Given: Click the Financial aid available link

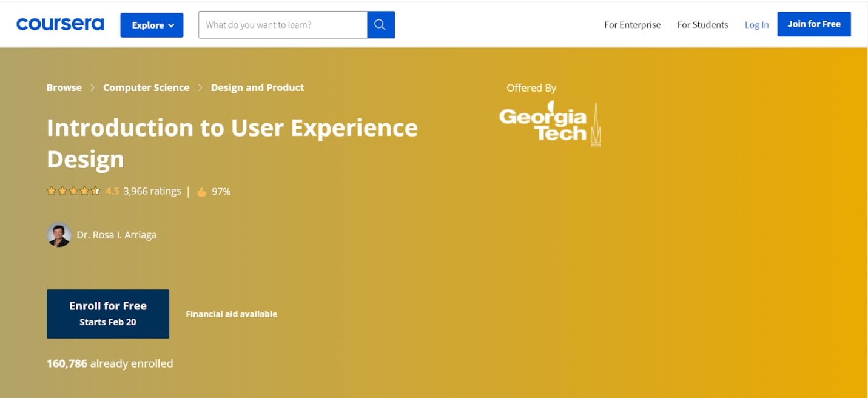Looking at the screenshot, I should pyautogui.click(x=231, y=314).
